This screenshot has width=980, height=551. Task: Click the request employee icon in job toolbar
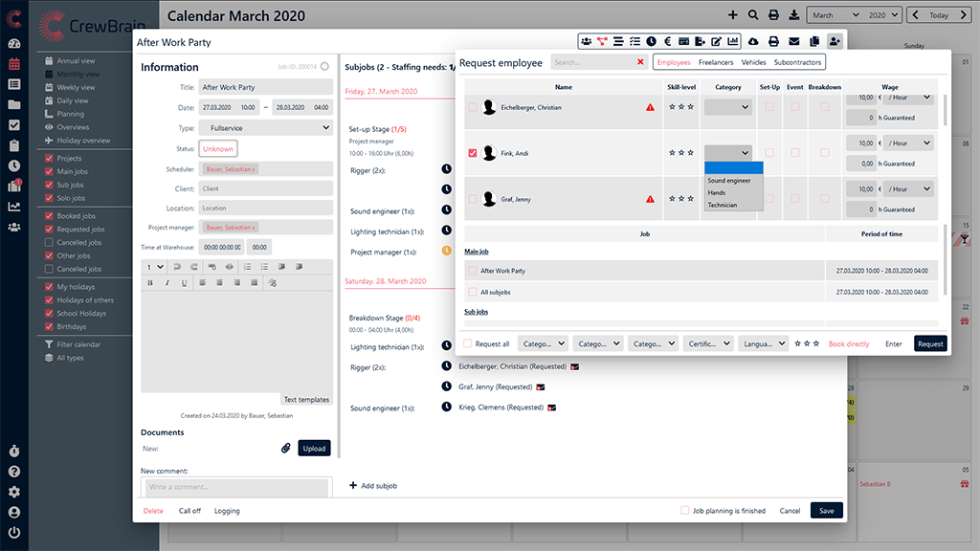pos(835,41)
